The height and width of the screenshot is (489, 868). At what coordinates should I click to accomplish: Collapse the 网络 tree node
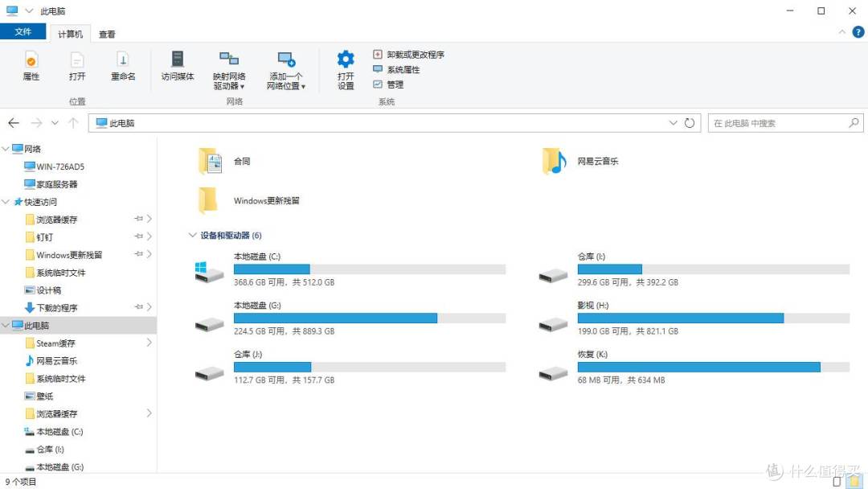6,149
